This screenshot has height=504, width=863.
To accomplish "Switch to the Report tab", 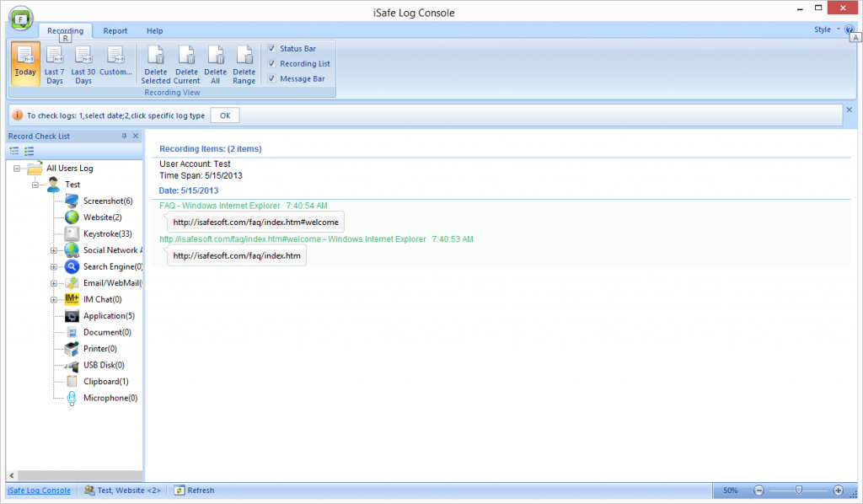I will 115,31.
